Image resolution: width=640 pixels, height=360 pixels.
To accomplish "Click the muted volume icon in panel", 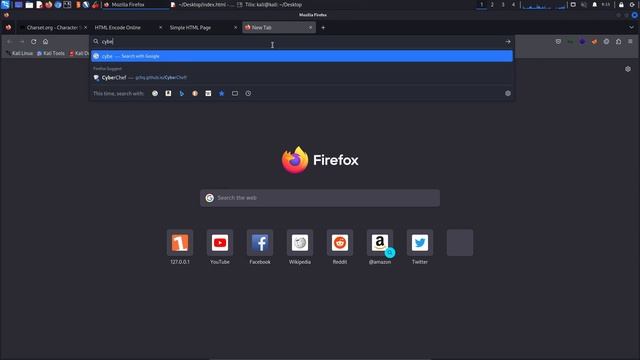I will pyautogui.click(x=584, y=5).
